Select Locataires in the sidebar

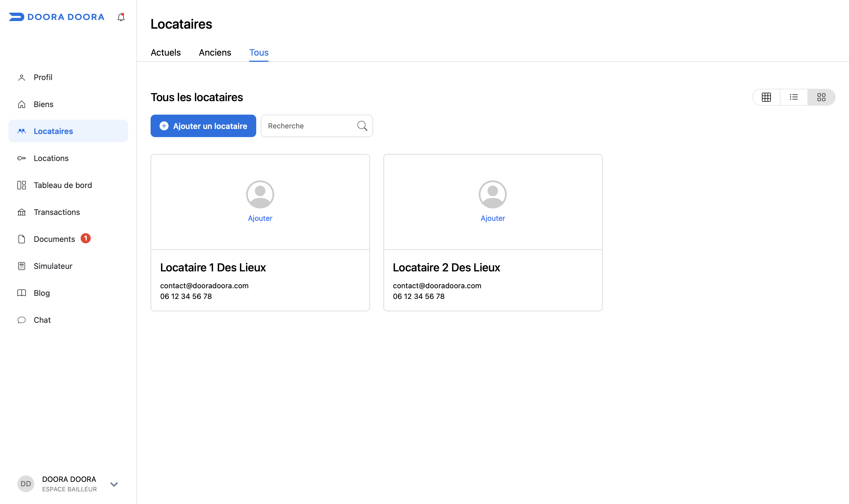click(x=68, y=131)
